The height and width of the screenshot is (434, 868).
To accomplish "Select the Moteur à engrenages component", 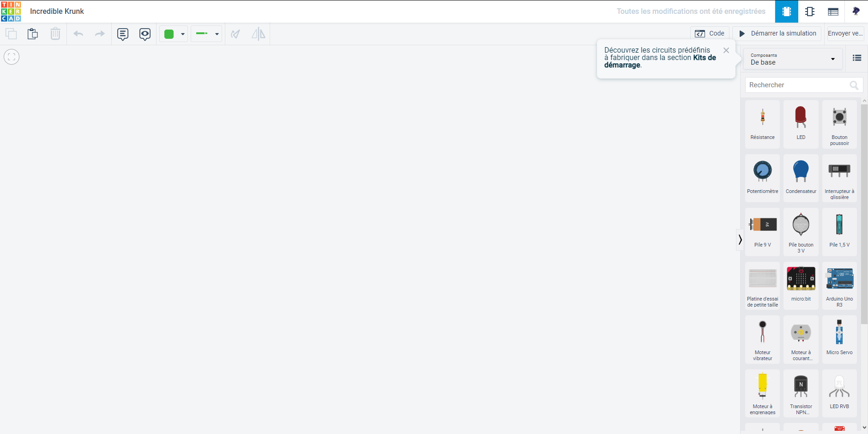I will [763, 393].
